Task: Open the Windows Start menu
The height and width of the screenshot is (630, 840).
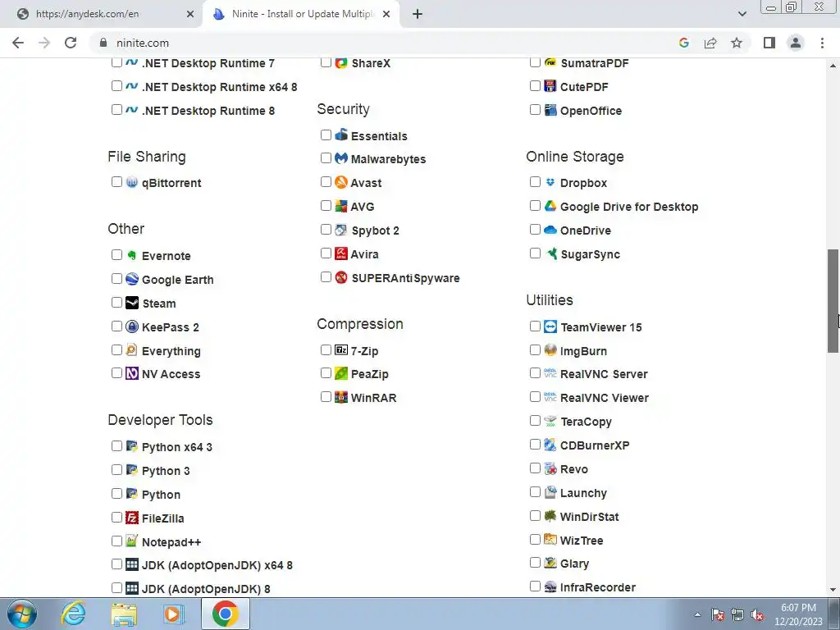Action: click(22, 614)
